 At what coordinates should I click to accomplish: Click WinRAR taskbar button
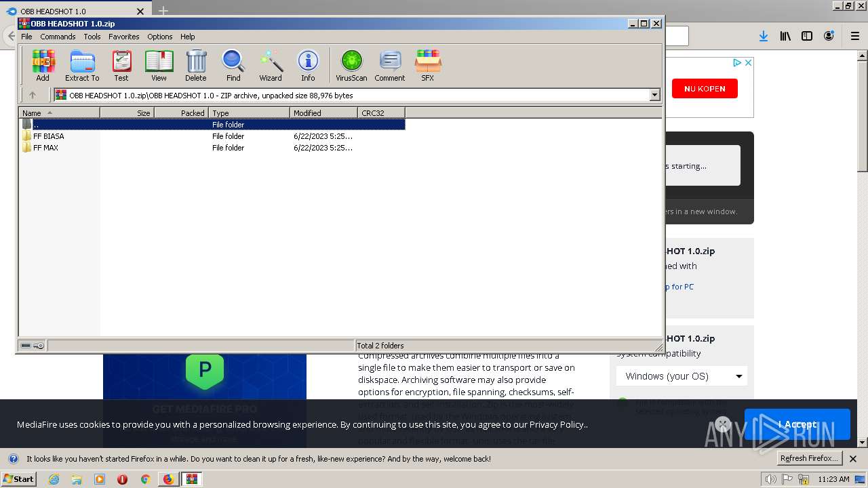[x=193, y=479]
